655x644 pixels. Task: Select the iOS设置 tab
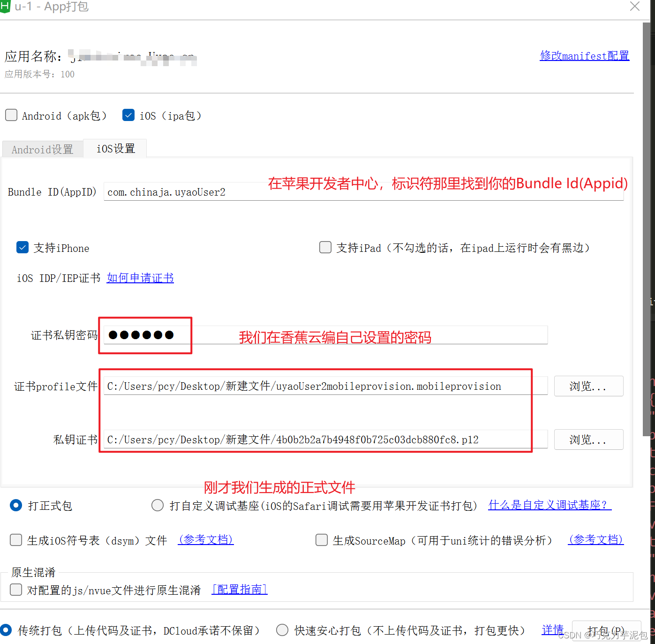coord(115,148)
